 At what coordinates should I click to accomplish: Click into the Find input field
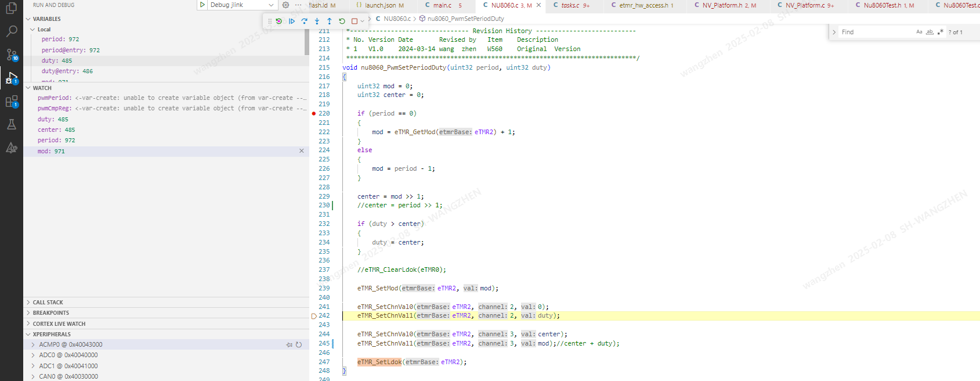pos(873,32)
